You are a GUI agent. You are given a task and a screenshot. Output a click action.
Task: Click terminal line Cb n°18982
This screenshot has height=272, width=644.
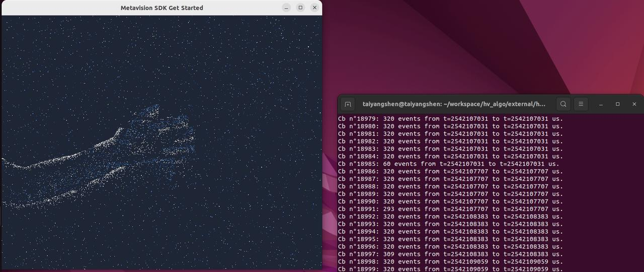450,142
